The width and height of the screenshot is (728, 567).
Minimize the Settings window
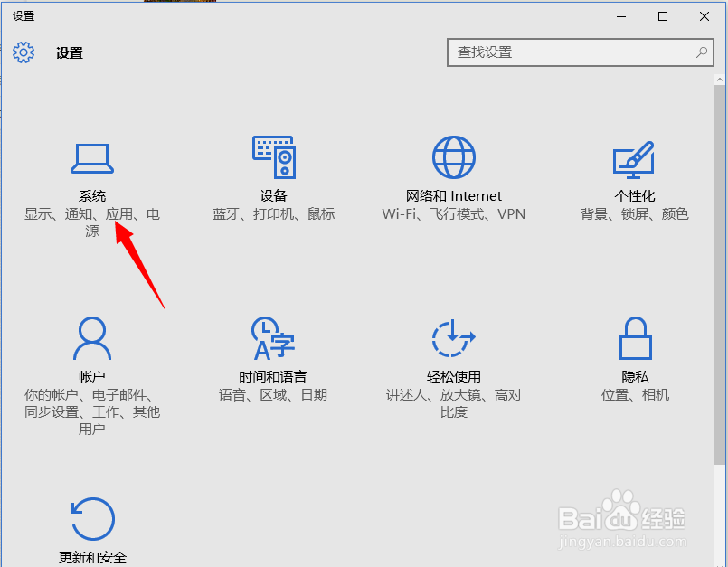pos(621,16)
